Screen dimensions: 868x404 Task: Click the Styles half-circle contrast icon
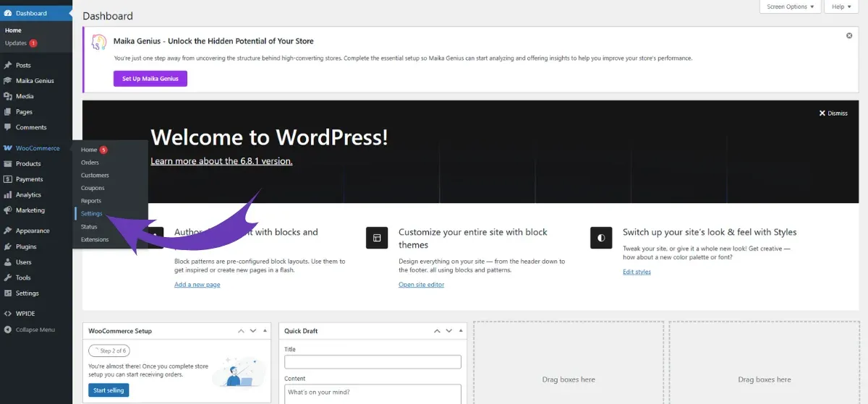point(601,238)
